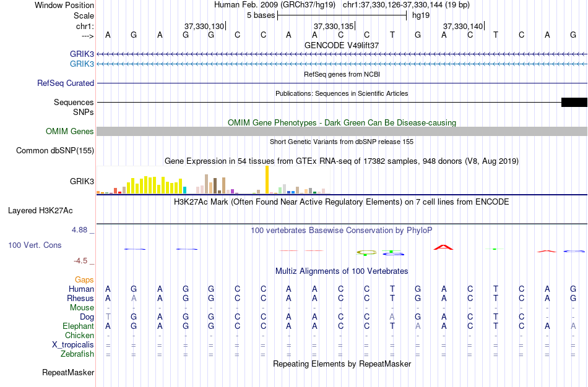The width and height of the screenshot is (588, 387).
Task: Click the cyan bar in GTEx expression chart
Action: (184, 190)
